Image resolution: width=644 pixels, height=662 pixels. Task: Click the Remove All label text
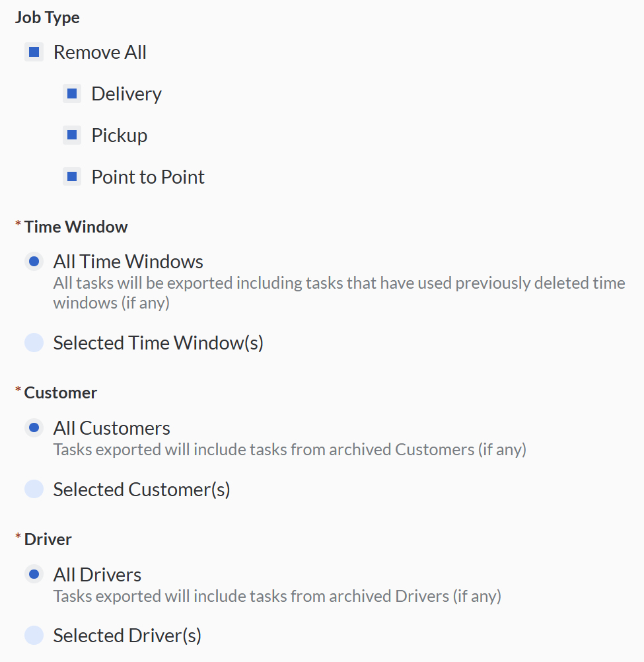(x=100, y=52)
